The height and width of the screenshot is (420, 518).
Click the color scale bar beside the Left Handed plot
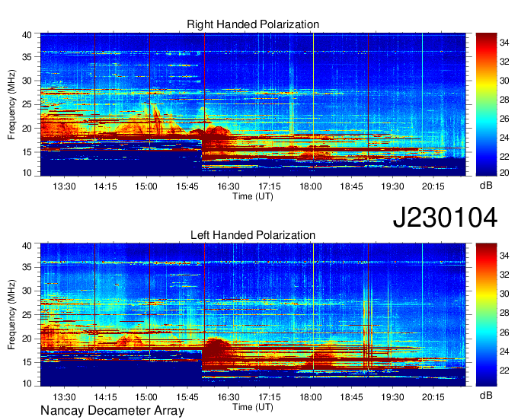click(x=486, y=315)
